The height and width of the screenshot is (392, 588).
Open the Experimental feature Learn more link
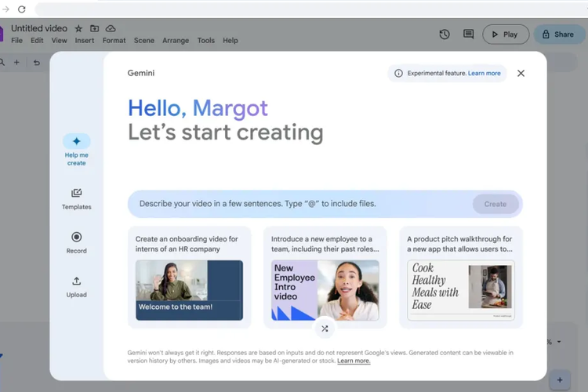(x=485, y=73)
